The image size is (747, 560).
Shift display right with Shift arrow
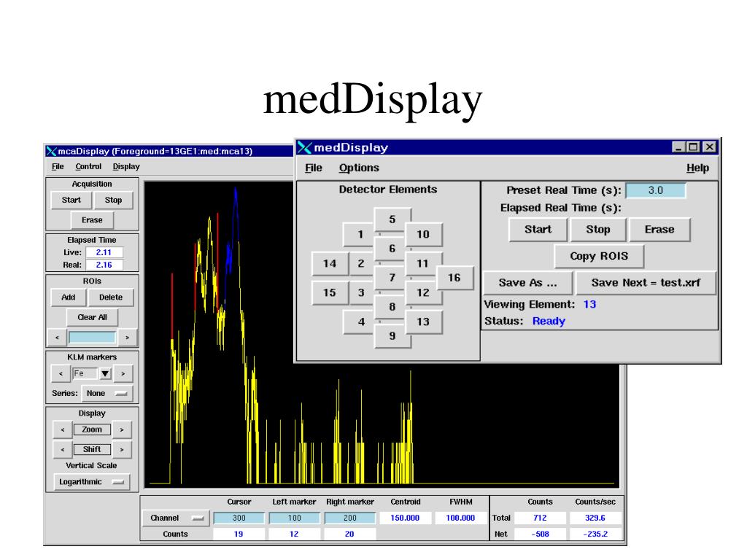[x=122, y=449]
